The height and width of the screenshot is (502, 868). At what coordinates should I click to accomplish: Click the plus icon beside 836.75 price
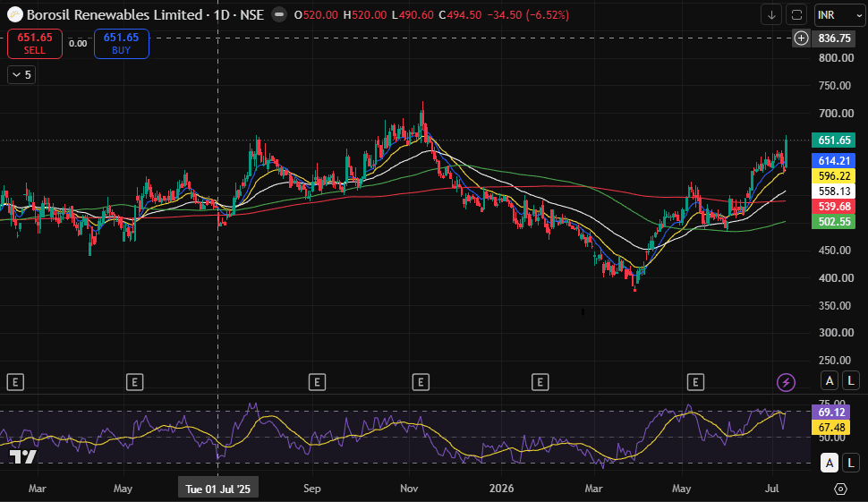(801, 38)
